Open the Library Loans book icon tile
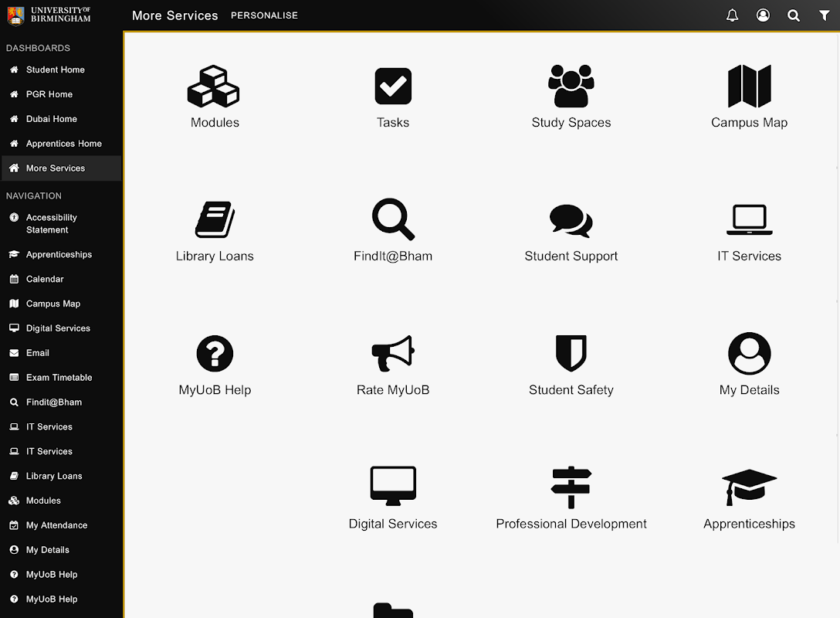The image size is (840, 618). (x=215, y=219)
